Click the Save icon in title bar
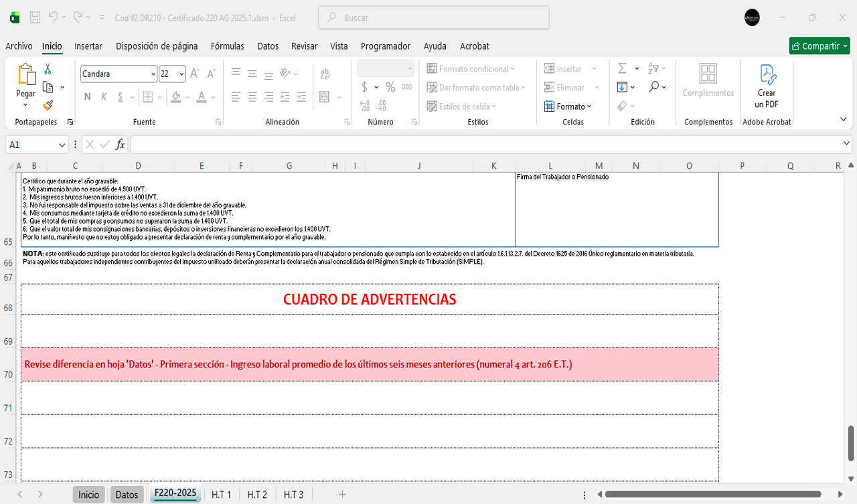 (x=35, y=17)
